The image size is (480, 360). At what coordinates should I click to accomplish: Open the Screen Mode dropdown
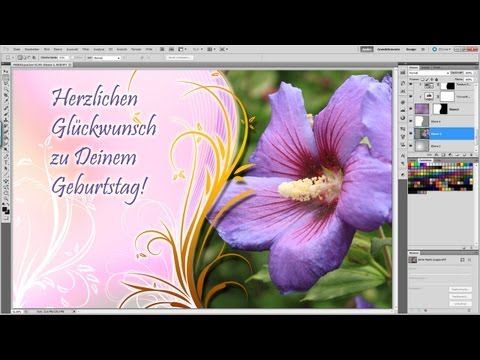[x=224, y=49]
